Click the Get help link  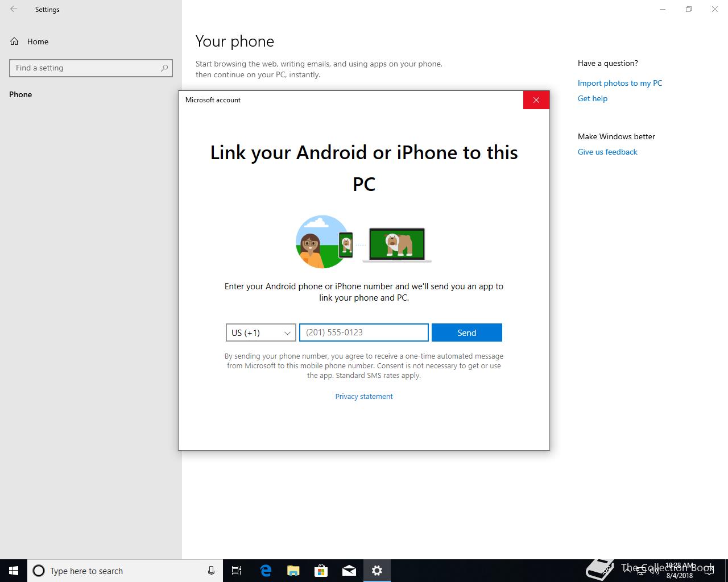pos(593,98)
